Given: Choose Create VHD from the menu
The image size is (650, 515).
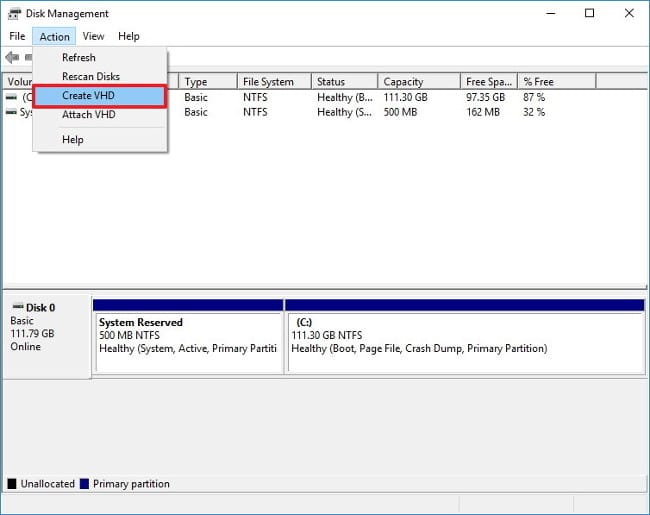Looking at the screenshot, I should click(100, 96).
